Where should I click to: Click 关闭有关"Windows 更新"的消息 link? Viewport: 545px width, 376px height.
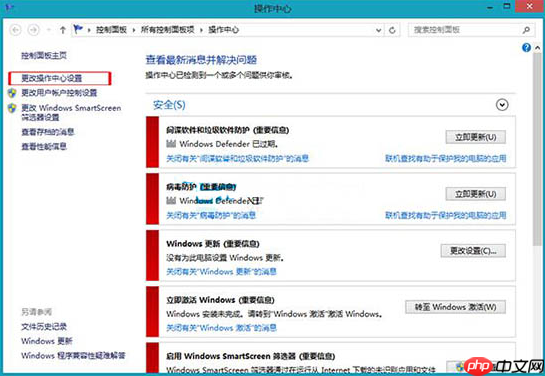coord(221,272)
